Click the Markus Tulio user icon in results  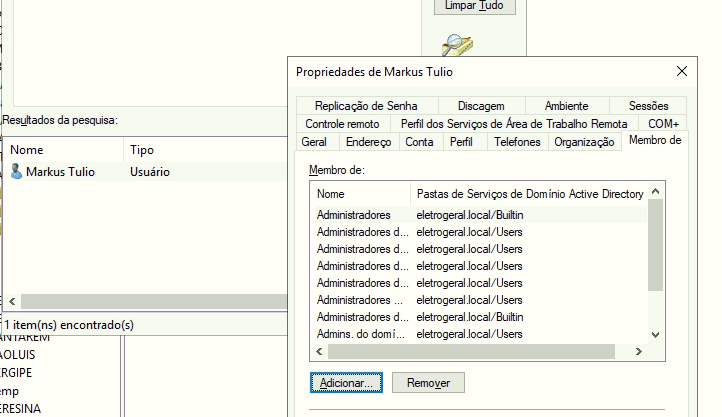[x=16, y=171]
